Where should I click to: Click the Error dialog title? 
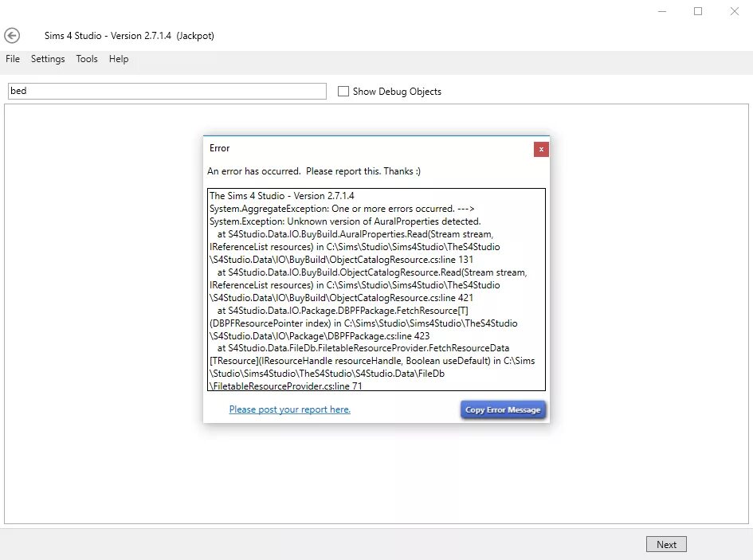click(x=219, y=148)
